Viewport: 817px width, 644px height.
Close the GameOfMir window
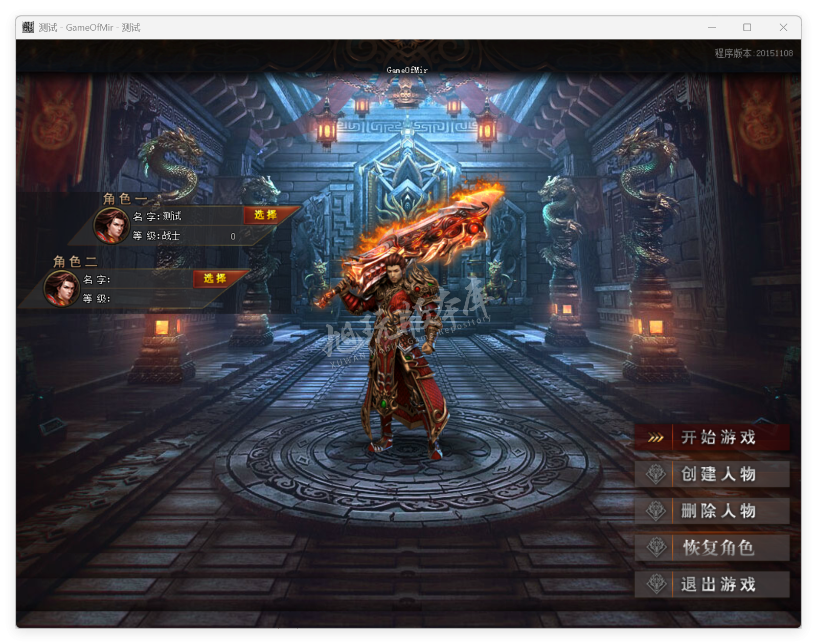(783, 27)
